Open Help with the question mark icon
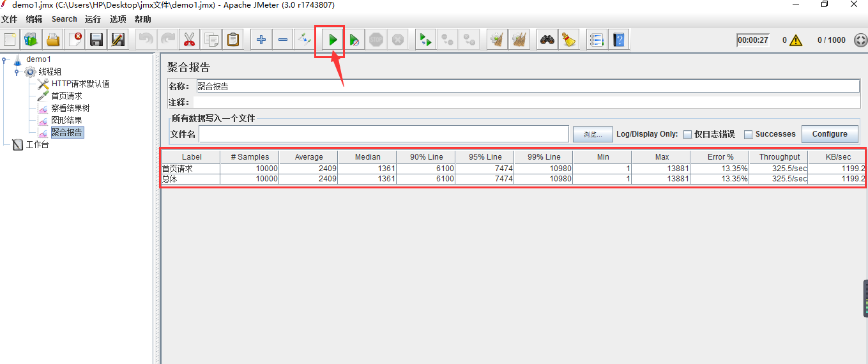The image size is (868, 364). (619, 40)
